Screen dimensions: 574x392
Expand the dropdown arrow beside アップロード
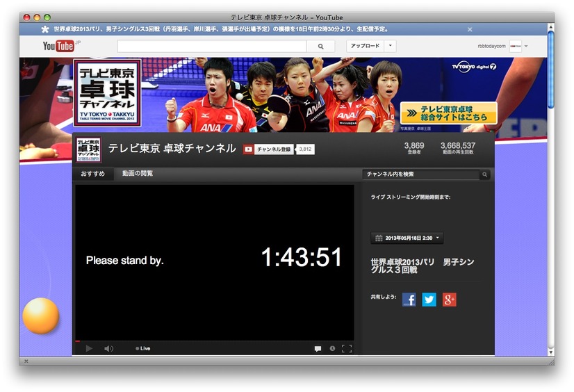pyautogui.click(x=391, y=46)
